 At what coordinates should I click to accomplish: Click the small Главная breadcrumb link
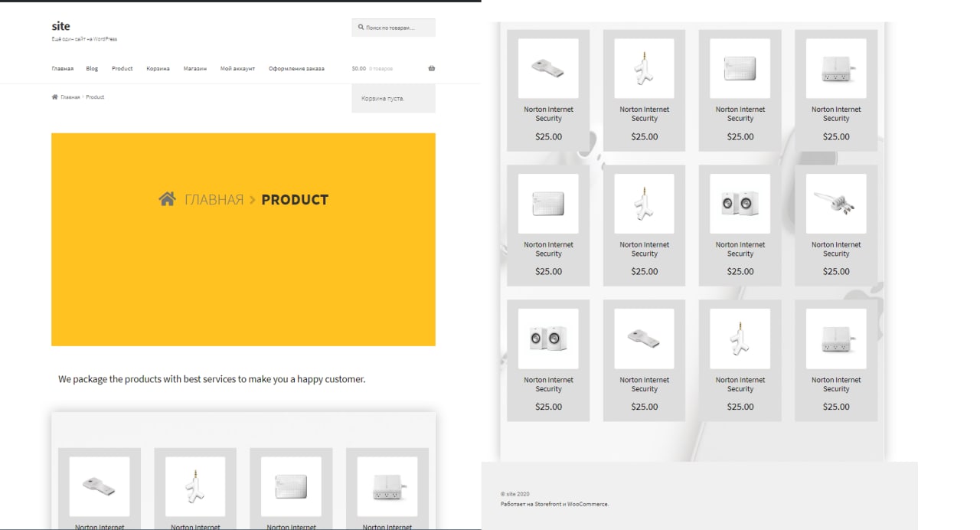[x=70, y=97]
